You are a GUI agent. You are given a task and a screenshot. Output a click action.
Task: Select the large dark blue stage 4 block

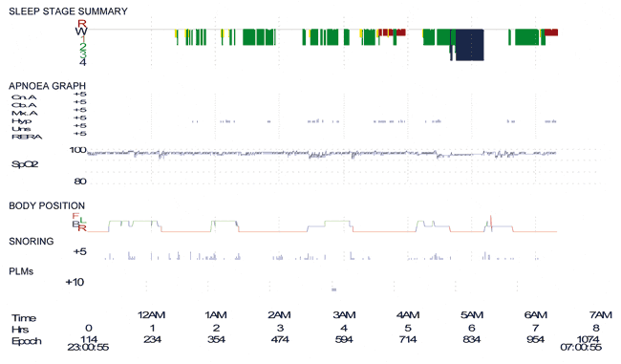470,45
